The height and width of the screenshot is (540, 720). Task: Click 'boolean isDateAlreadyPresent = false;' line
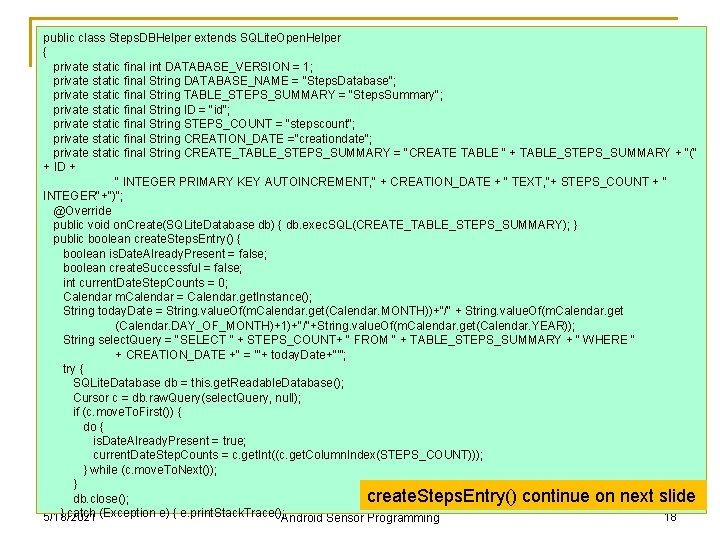(165, 254)
